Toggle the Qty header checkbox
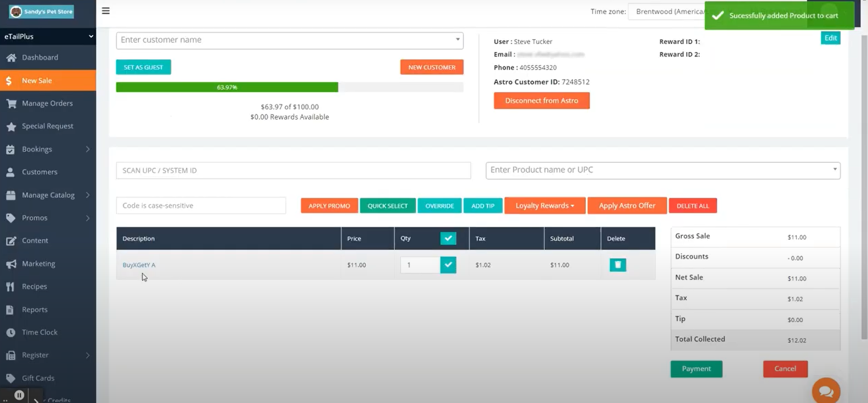This screenshot has width=868, height=403. pos(448,239)
